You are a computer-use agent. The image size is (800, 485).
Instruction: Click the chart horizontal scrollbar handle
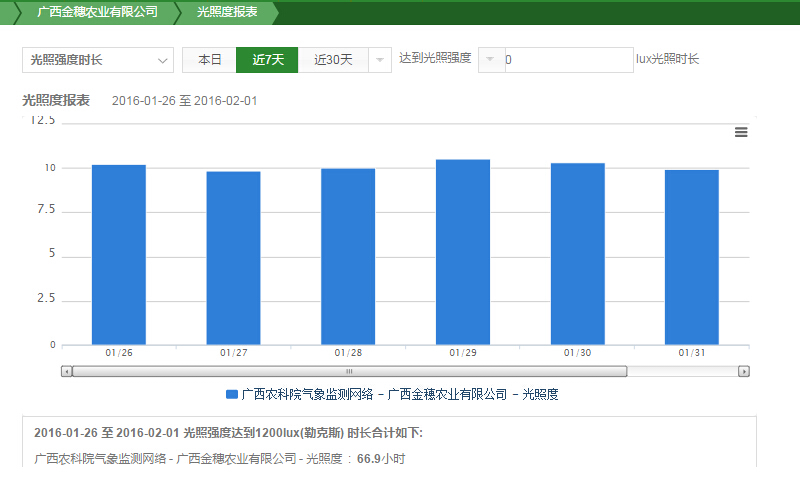point(349,371)
